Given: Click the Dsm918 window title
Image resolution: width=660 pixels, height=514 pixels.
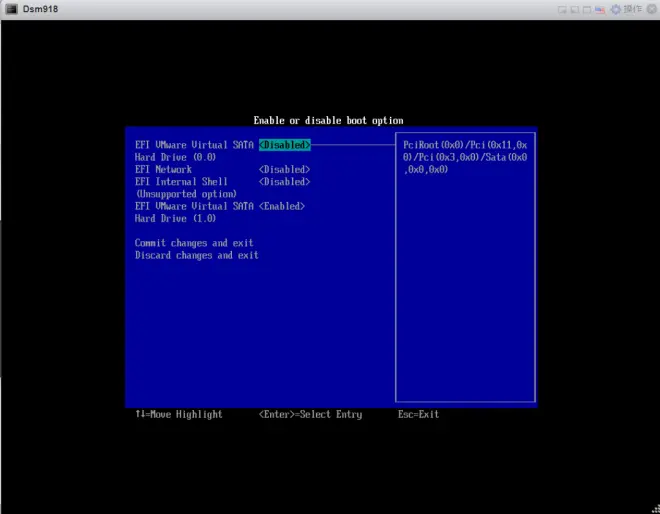Looking at the screenshot, I should 40,9.
